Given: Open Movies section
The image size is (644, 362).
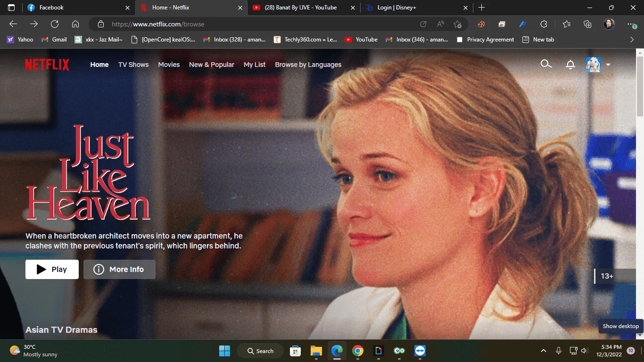Looking at the screenshot, I should tap(169, 65).
